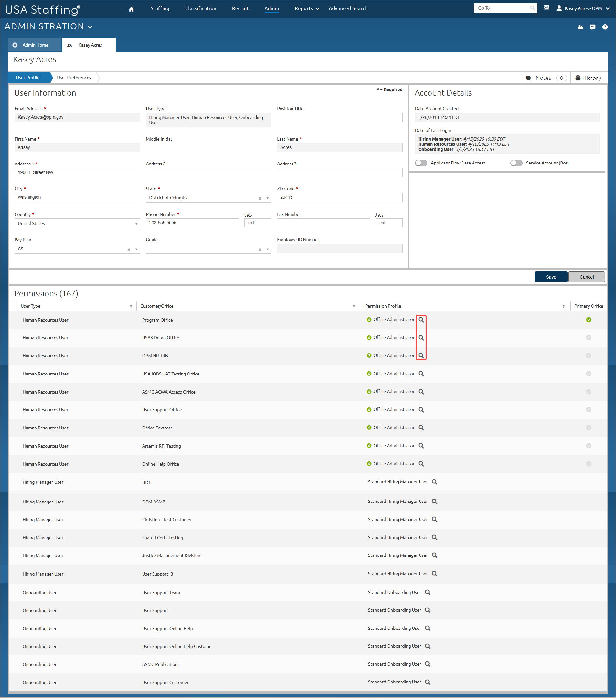Image resolution: width=616 pixels, height=698 pixels.
Task: Open the announcements crown icon
Action: point(580,27)
